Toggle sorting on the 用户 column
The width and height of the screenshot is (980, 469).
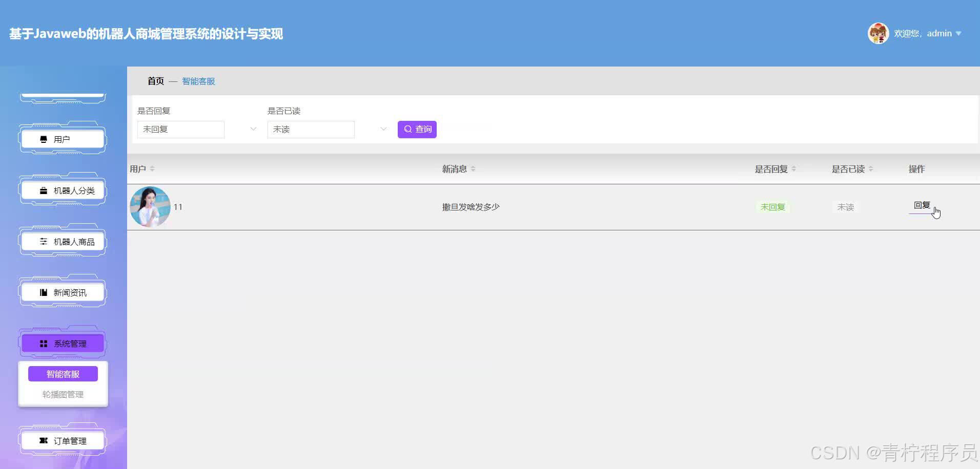[x=152, y=168]
